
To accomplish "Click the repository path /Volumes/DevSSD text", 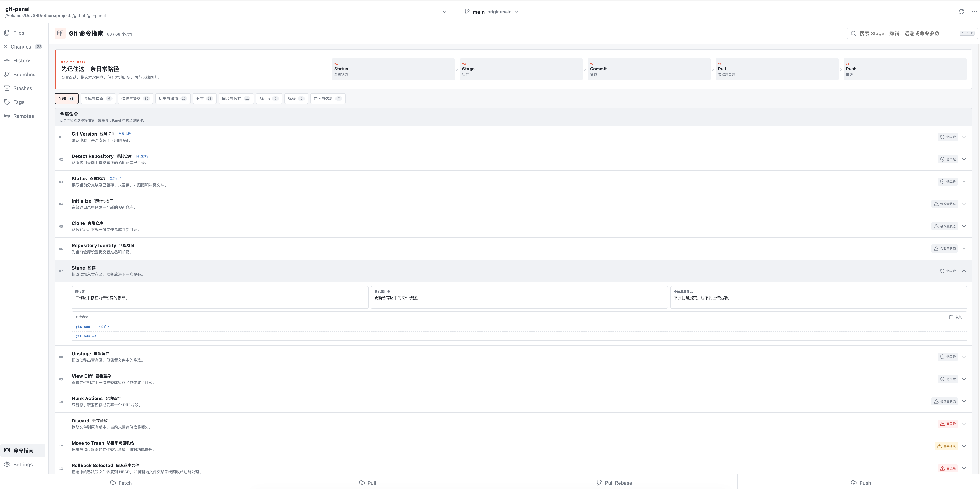I will click(55, 16).
